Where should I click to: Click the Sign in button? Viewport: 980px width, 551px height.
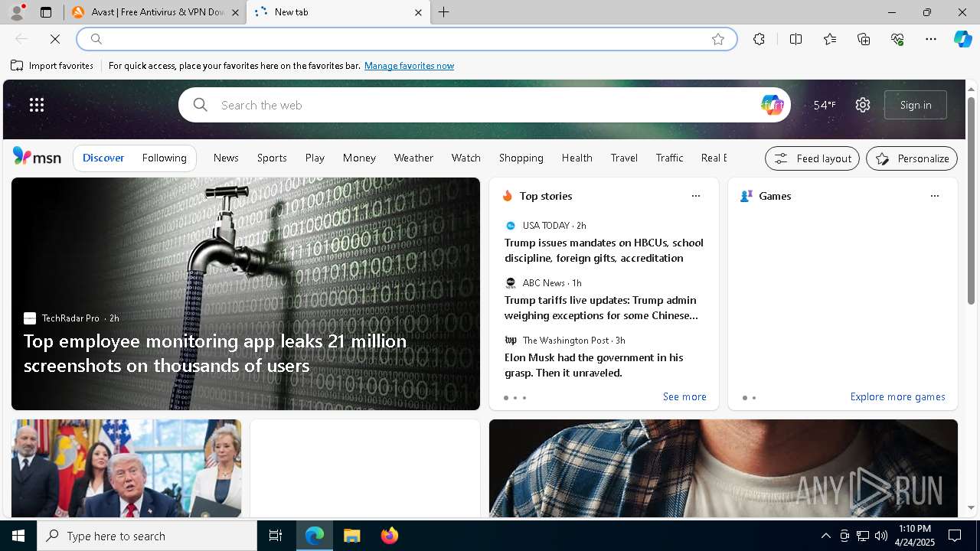point(916,105)
